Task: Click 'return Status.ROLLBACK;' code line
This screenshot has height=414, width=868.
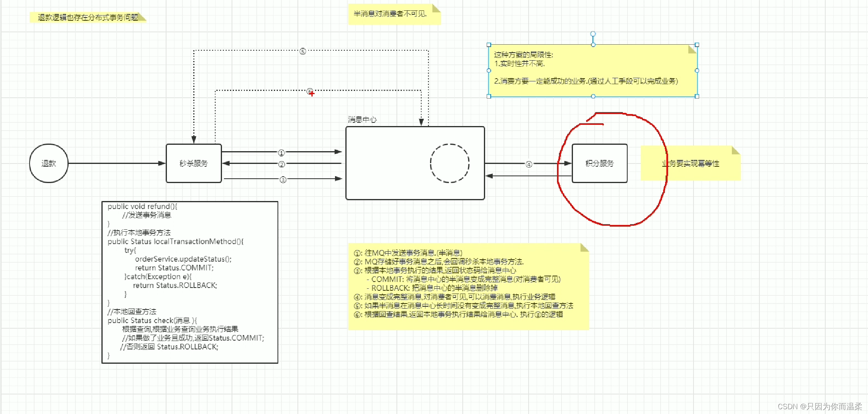Action: click(x=175, y=286)
